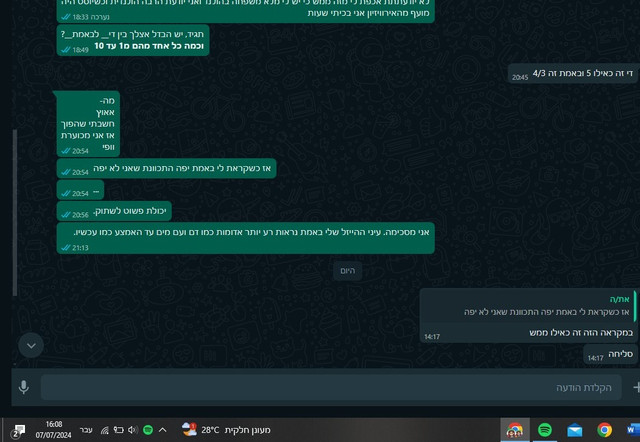Click the plus attach icon beside message field

tap(636, 387)
